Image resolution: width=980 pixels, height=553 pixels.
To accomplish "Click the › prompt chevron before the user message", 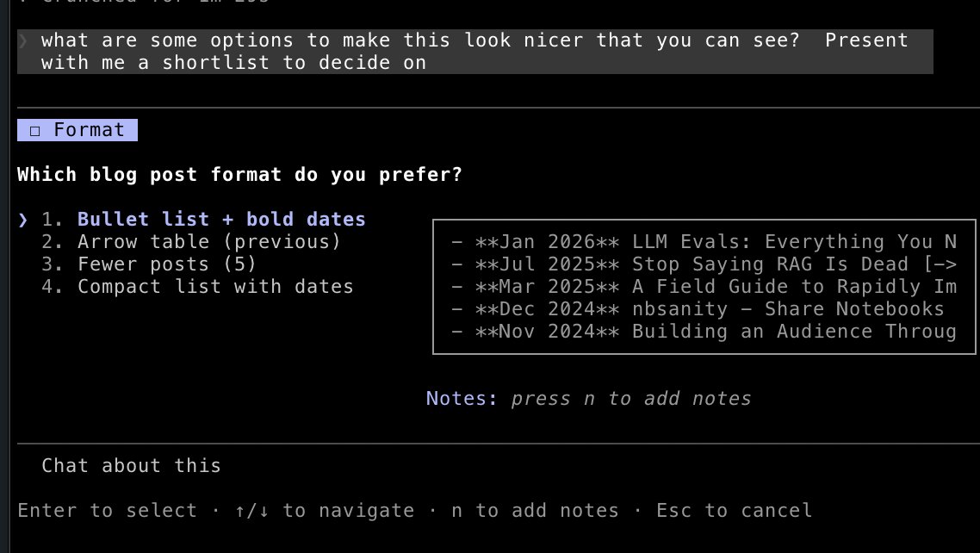I will (23, 40).
